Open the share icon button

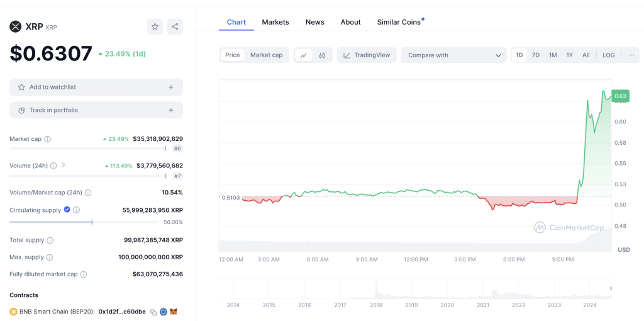click(175, 26)
